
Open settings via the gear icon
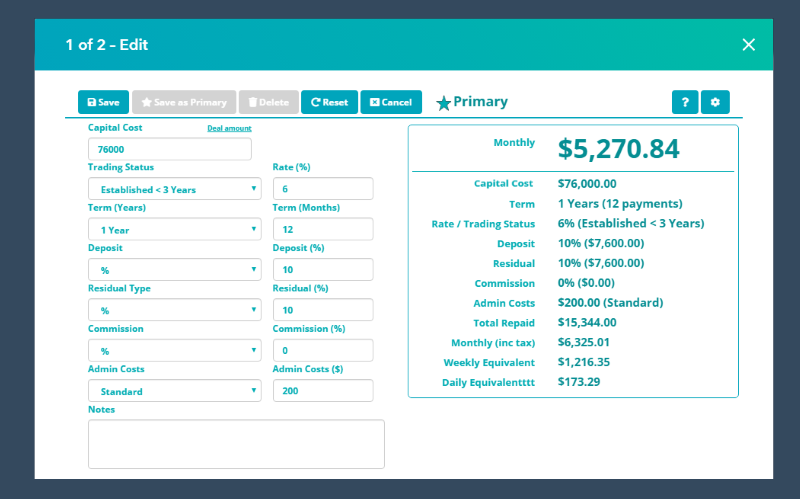coord(715,102)
